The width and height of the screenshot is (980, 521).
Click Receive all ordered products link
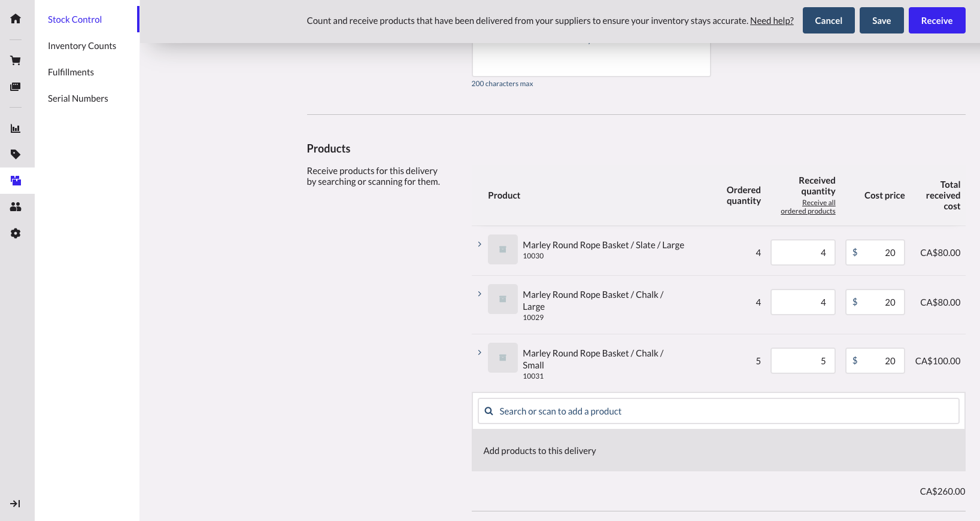click(x=808, y=207)
